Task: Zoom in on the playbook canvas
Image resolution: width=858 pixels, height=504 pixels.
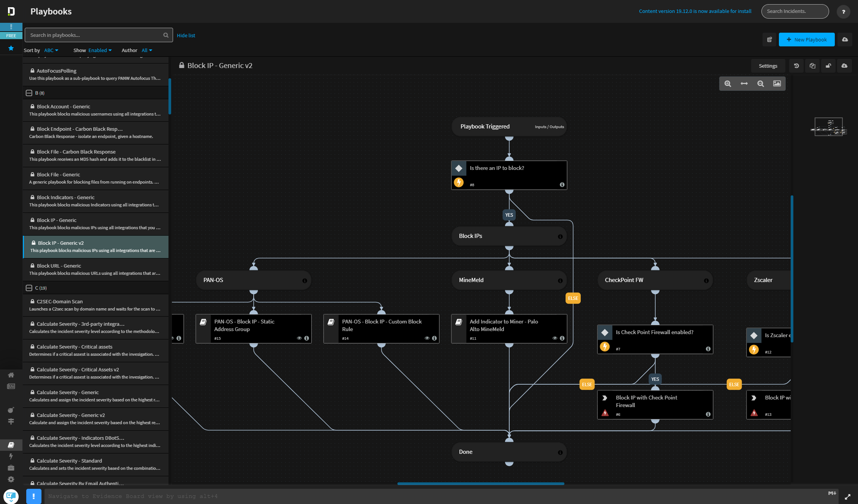Action: coord(728,84)
